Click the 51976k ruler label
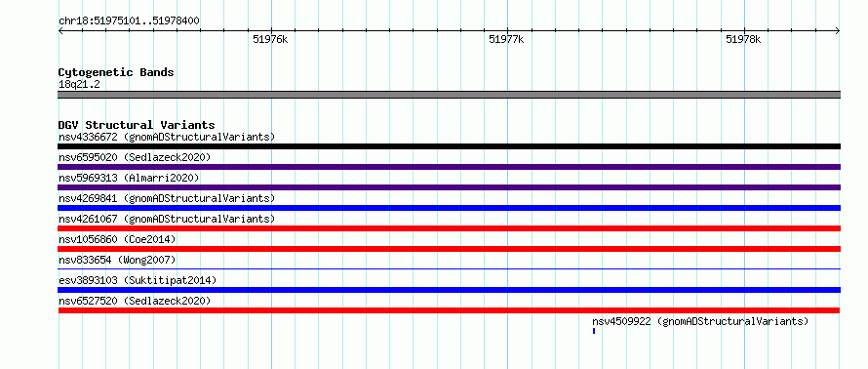868x369 pixels. click(271, 39)
